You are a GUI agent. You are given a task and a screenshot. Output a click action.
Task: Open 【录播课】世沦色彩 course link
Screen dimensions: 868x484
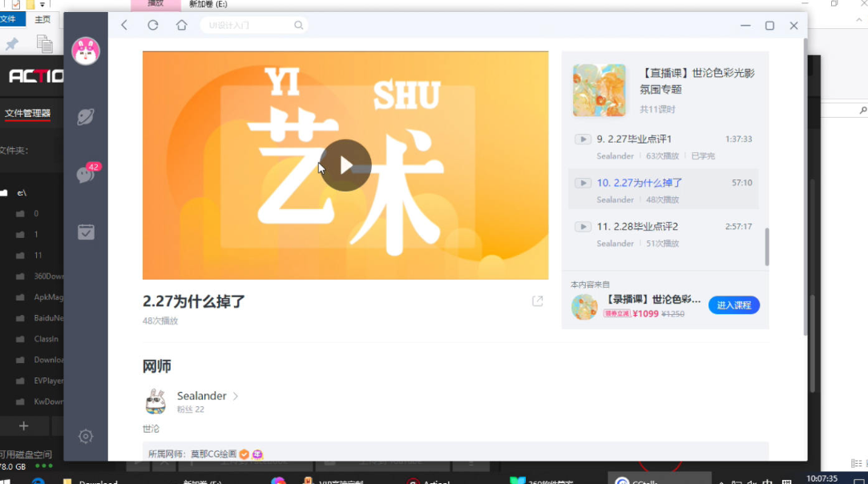click(x=652, y=299)
